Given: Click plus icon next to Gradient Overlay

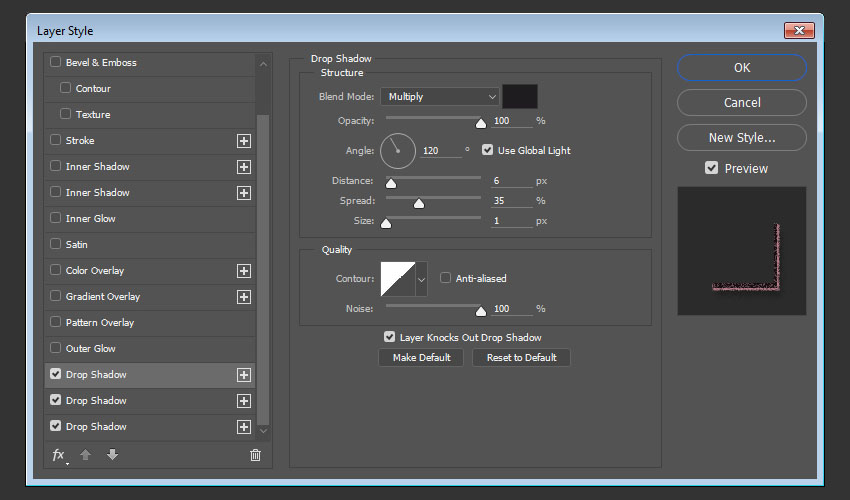Looking at the screenshot, I should point(243,297).
